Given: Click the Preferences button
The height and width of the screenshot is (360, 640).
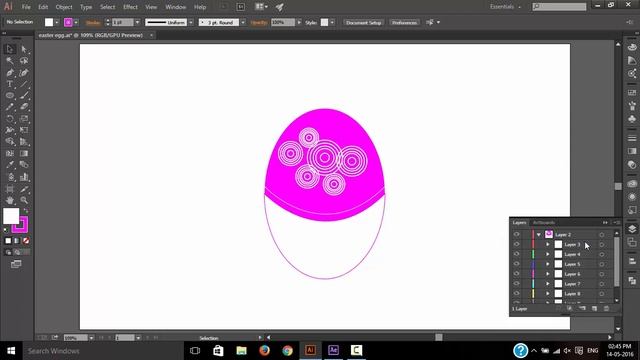Looking at the screenshot, I should [404, 22].
